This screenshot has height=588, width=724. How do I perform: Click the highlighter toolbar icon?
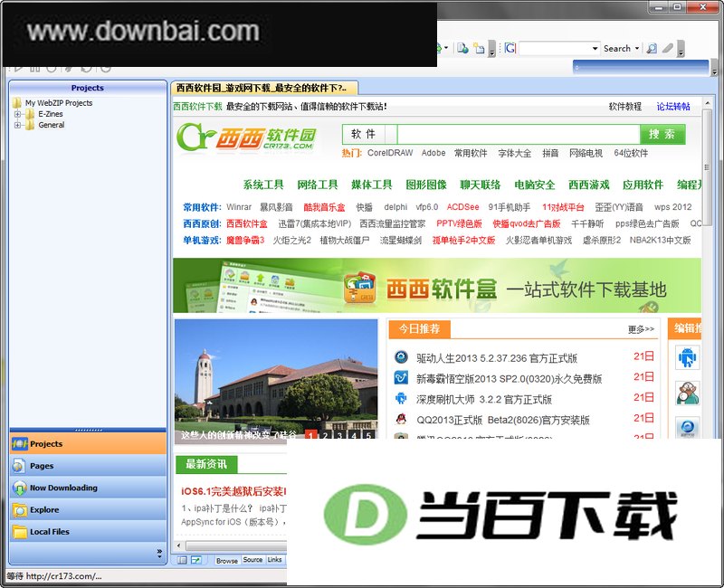click(668, 49)
